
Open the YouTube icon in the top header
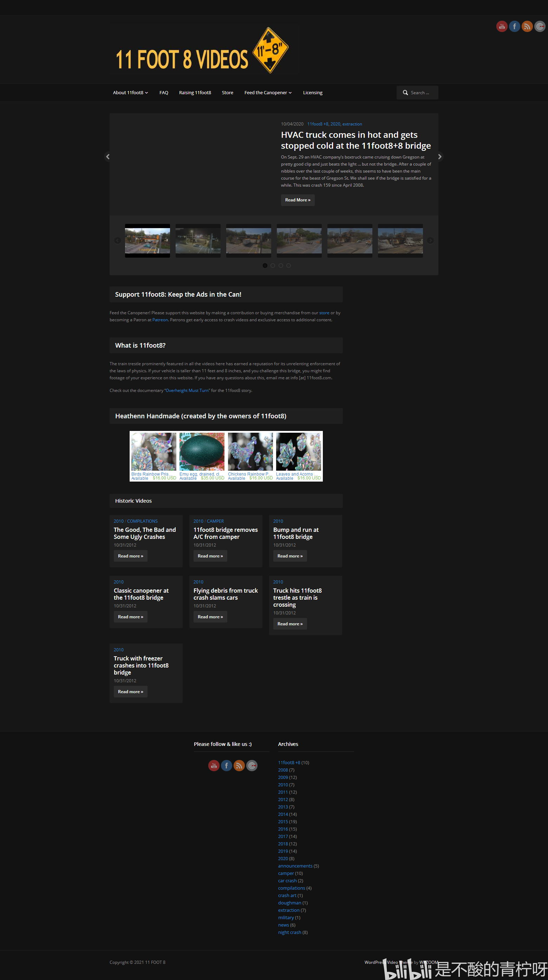tap(502, 26)
